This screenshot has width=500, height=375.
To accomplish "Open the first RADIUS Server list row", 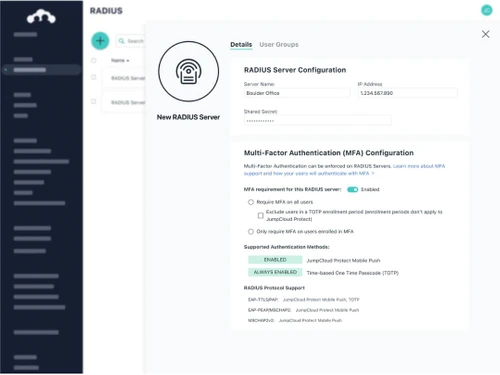I will [124, 78].
